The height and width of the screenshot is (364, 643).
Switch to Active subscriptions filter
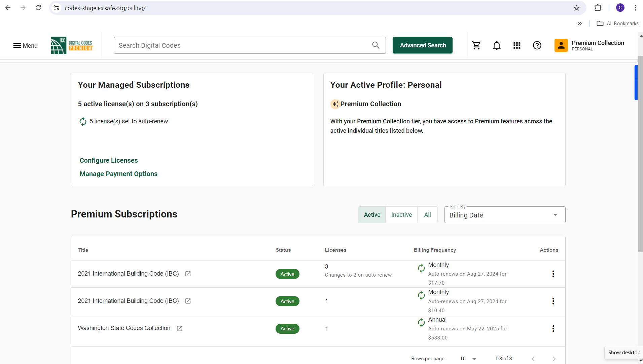372,215
